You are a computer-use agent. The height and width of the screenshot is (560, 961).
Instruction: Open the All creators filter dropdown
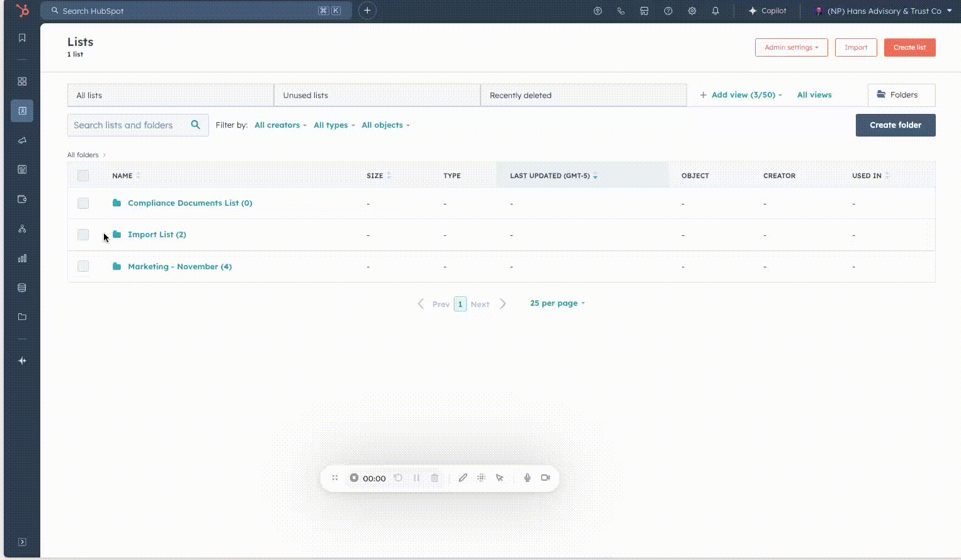280,125
